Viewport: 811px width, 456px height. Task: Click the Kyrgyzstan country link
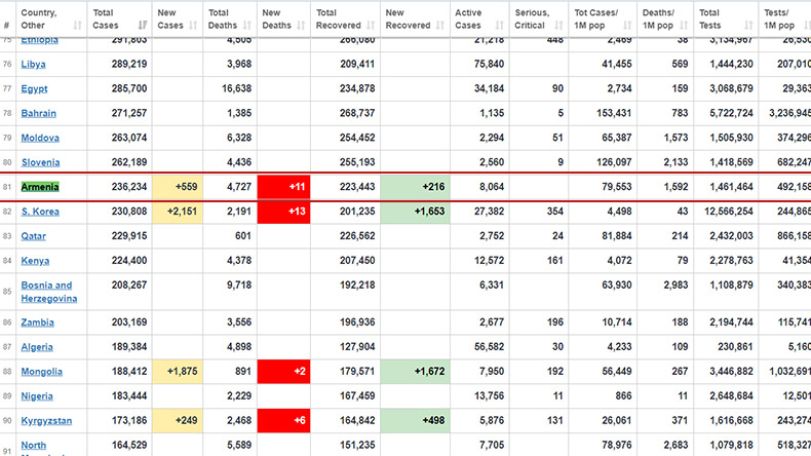[x=46, y=421]
